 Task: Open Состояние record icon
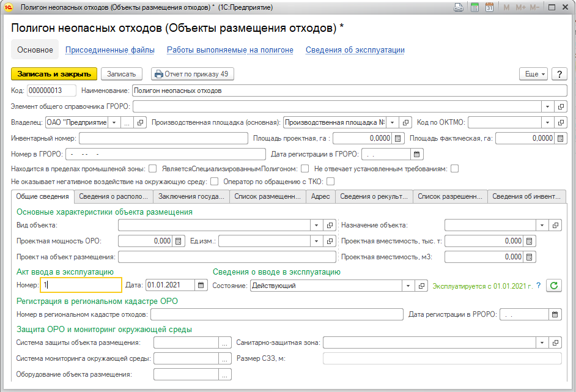pyautogui.click(x=421, y=286)
